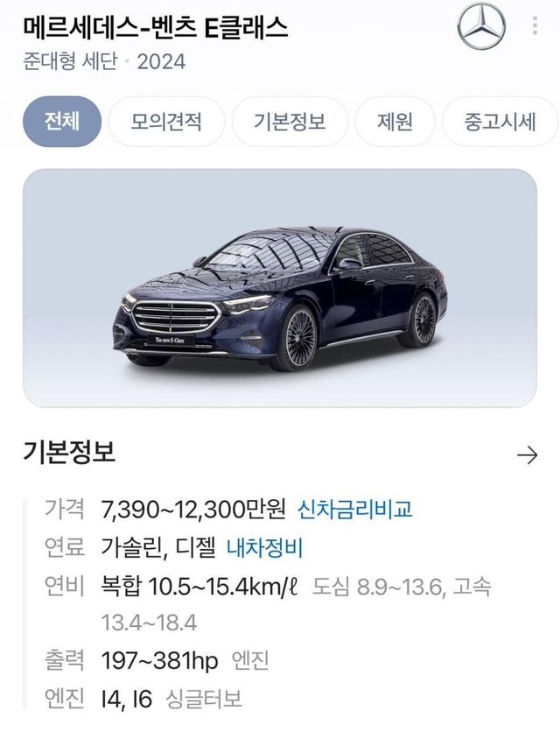Screen dimensions: 560x732
Task: Click the 2024 model year
Action: point(160,62)
